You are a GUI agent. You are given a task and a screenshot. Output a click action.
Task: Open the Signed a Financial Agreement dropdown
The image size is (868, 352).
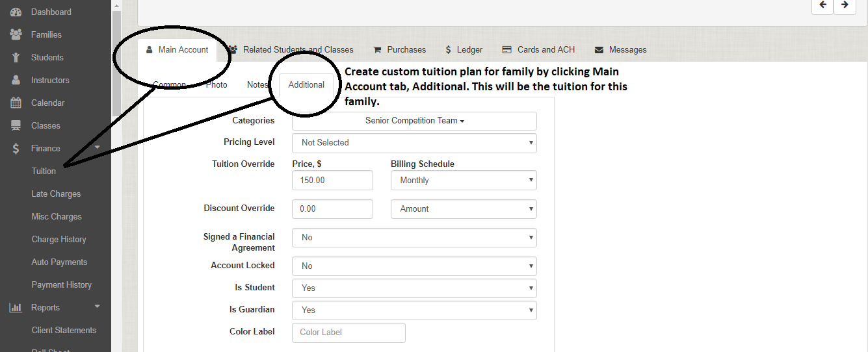(x=414, y=237)
